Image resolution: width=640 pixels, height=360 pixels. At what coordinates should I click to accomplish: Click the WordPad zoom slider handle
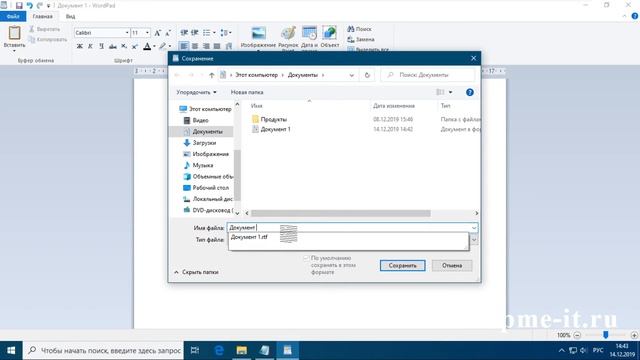(x=606, y=335)
